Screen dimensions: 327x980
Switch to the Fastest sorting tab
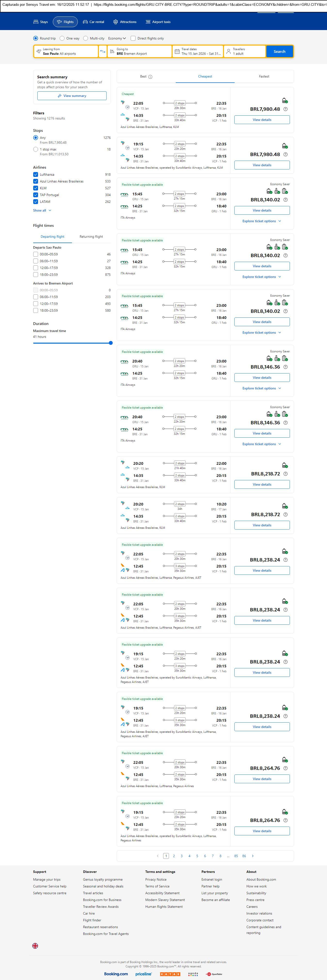tap(264, 77)
